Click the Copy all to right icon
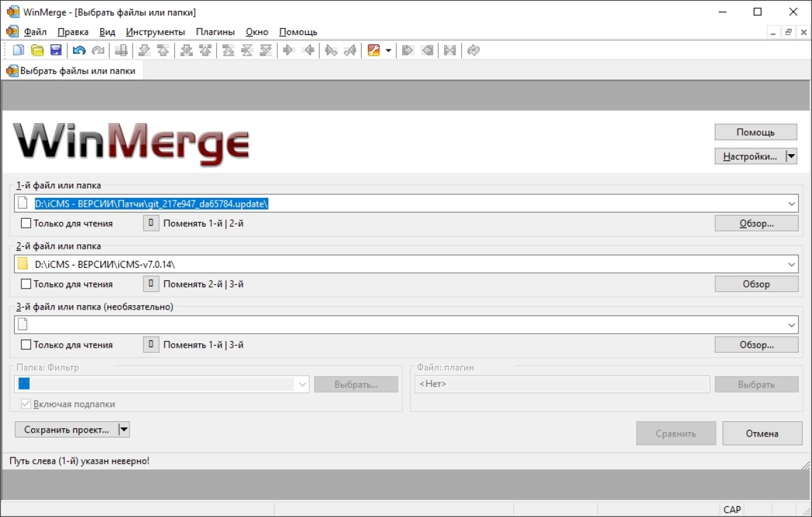This screenshot has width=812, height=517. 408,50
